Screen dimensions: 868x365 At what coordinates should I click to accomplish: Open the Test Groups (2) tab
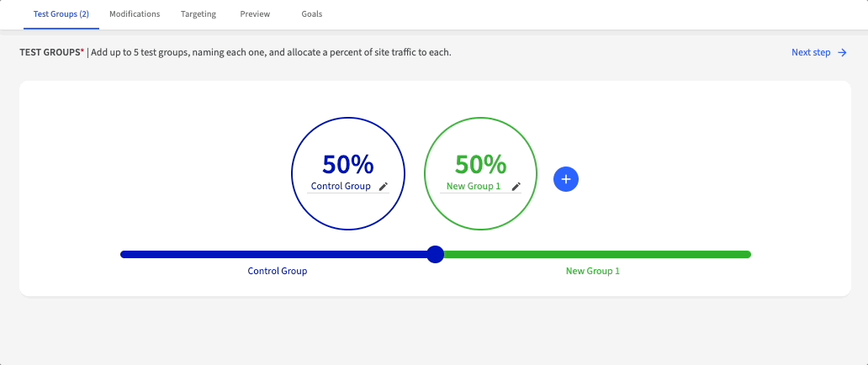point(61,14)
